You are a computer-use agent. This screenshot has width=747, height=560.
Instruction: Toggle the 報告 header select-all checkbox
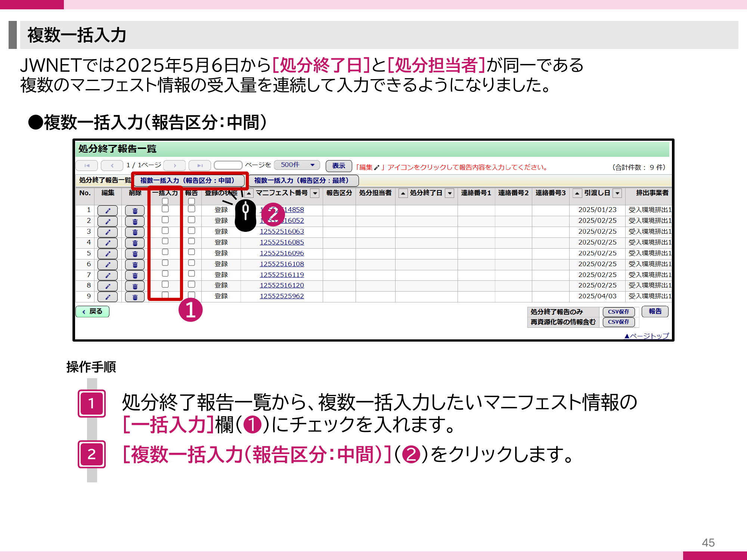pyautogui.click(x=192, y=201)
